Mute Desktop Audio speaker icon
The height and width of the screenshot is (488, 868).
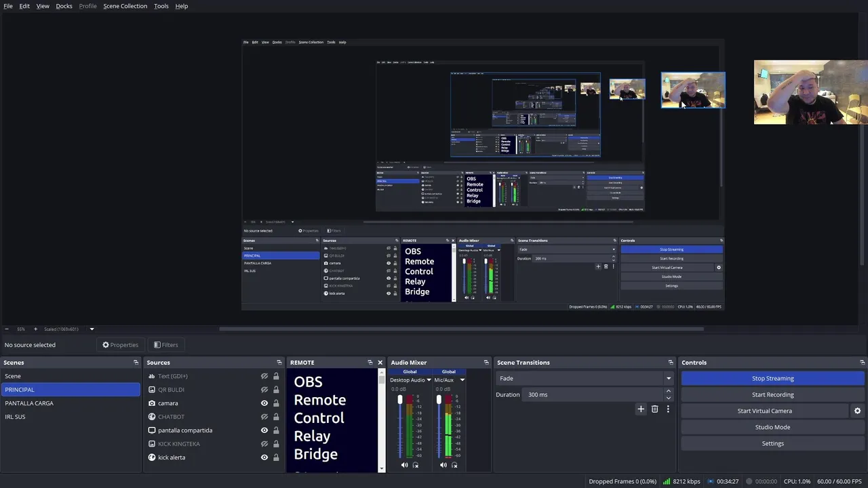[405, 465]
